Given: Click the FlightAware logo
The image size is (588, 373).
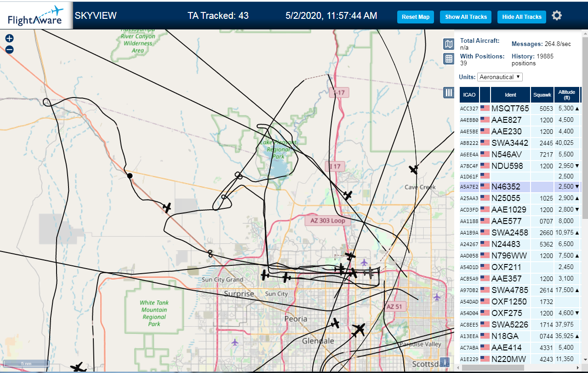Looking at the screenshot, I should pos(36,15).
